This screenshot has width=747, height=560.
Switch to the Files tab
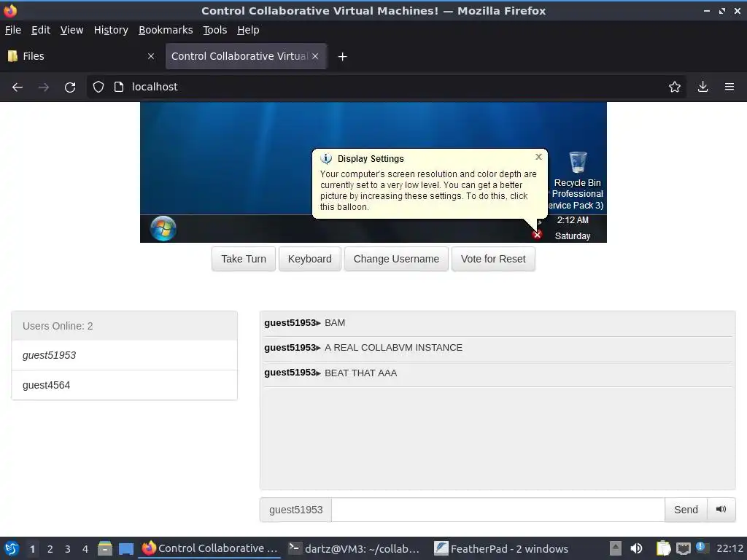pos(81,56)
